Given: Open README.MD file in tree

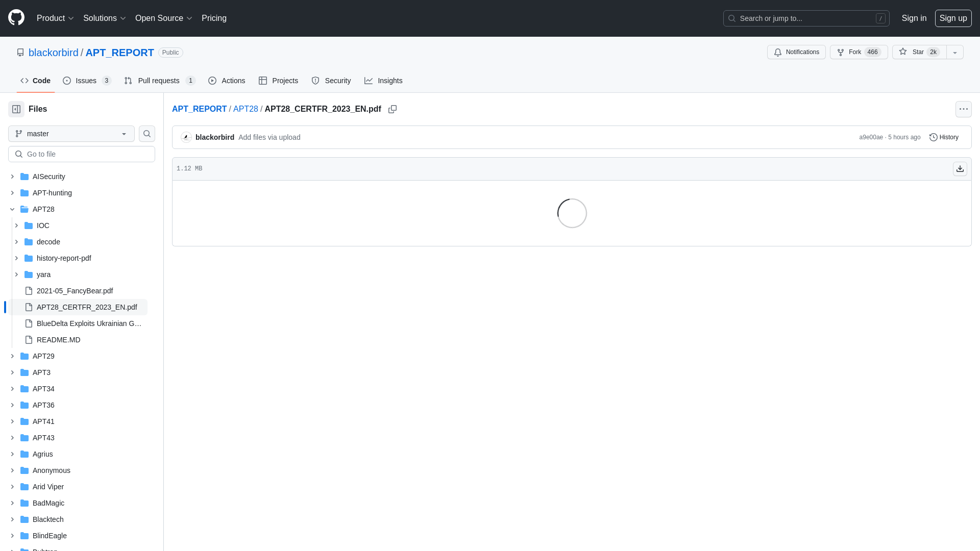Looking at the screenshot, I should click(x=58, y=340).
